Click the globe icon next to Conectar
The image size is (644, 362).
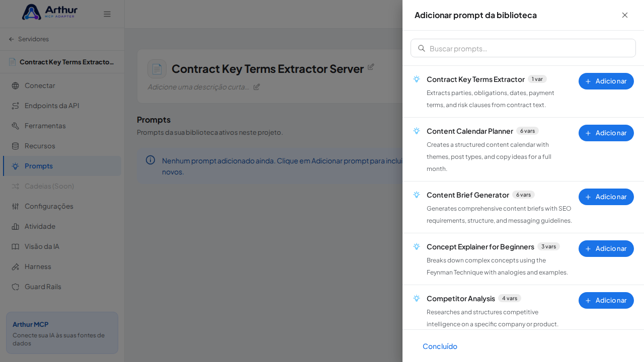15,85
